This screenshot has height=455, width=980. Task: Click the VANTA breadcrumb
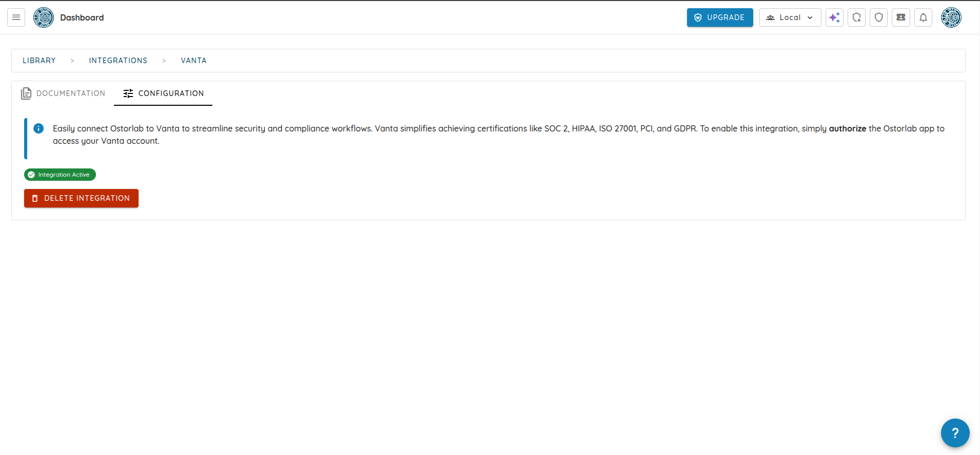193,61
